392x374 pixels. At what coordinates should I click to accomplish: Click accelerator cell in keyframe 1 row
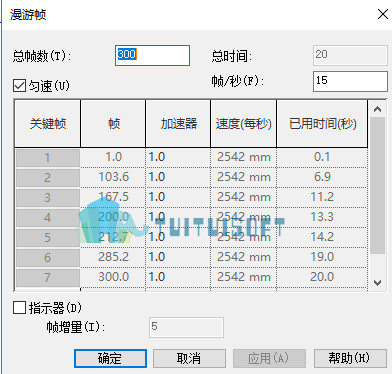click(178, 157)
